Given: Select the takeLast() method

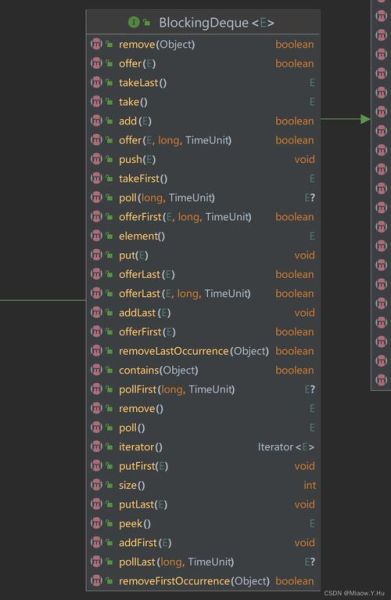Looking at the screenshot, I should click(x=143, y=83).
